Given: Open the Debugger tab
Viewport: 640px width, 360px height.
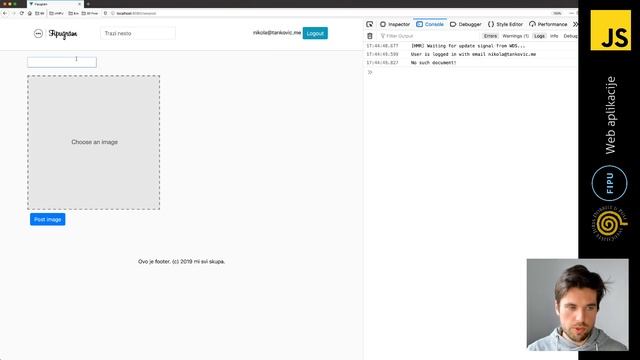Looking at the screenshot, I should [x=466, y=24].
